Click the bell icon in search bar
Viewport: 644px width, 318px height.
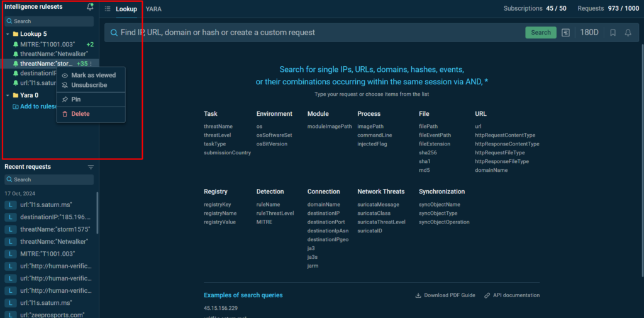click(628, 33)
